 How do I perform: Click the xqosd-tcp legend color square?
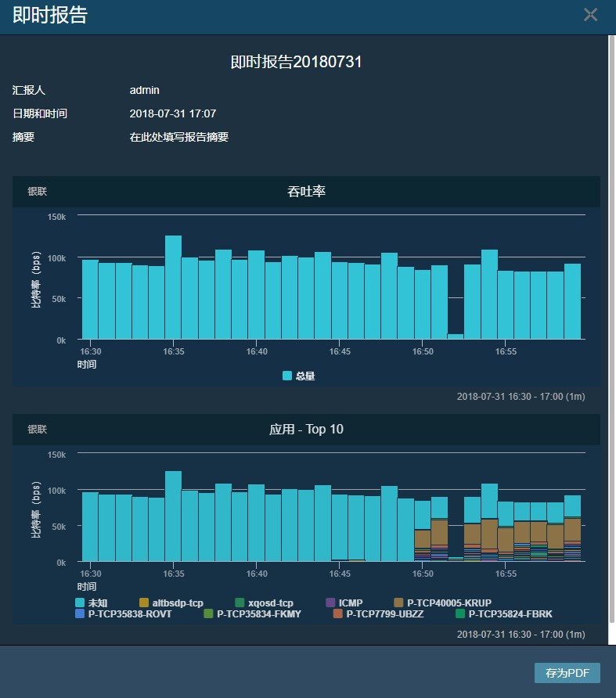coord(240,603)
